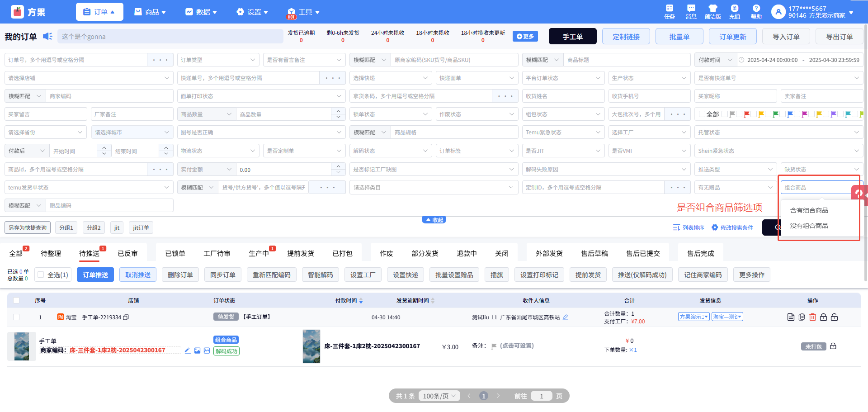The image size is (868, 412).
Task: Click the red delete trash icon on order row
Action: (x=812, y=317)
